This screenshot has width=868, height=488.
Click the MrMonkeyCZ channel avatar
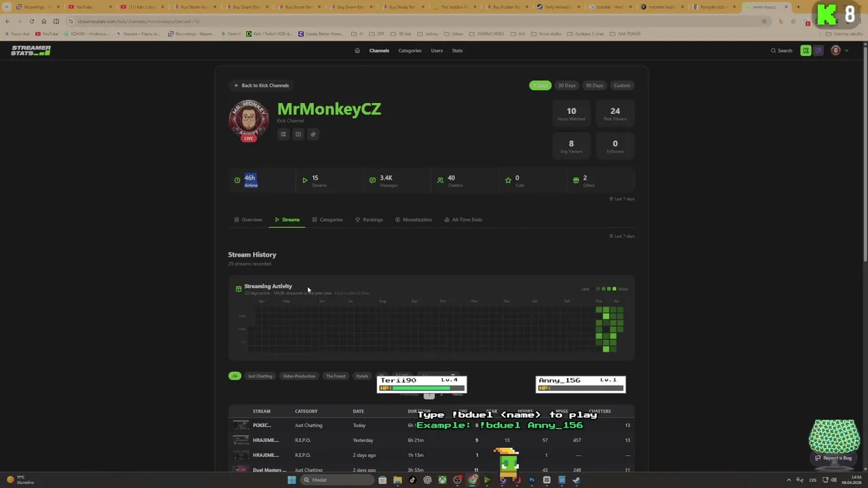pos(249,118)
